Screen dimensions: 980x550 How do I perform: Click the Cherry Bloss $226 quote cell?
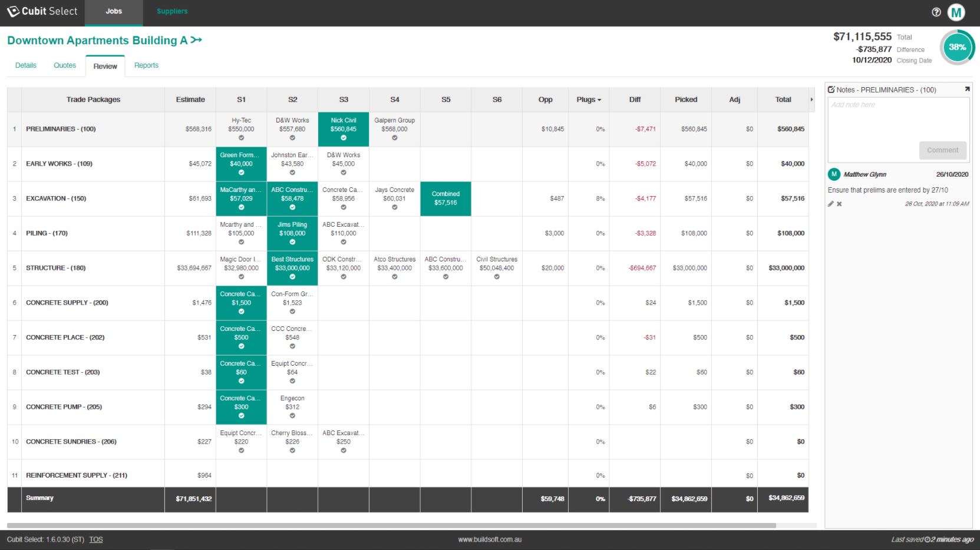tap(292, 442)
